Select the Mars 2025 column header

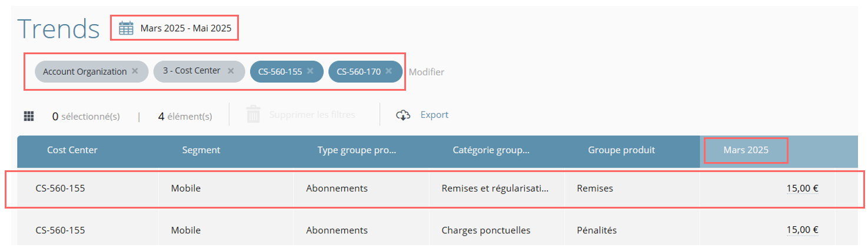(x=746, y=150)
